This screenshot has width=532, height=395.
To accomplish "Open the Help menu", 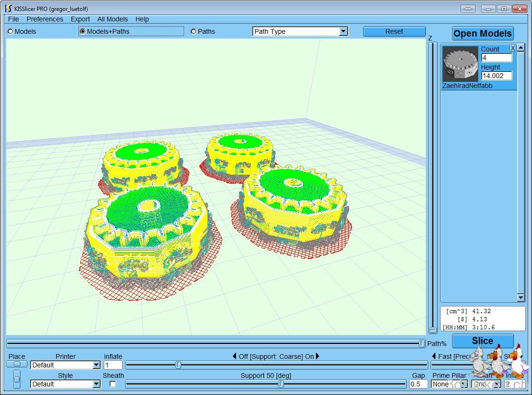I will tap(142, 19).
